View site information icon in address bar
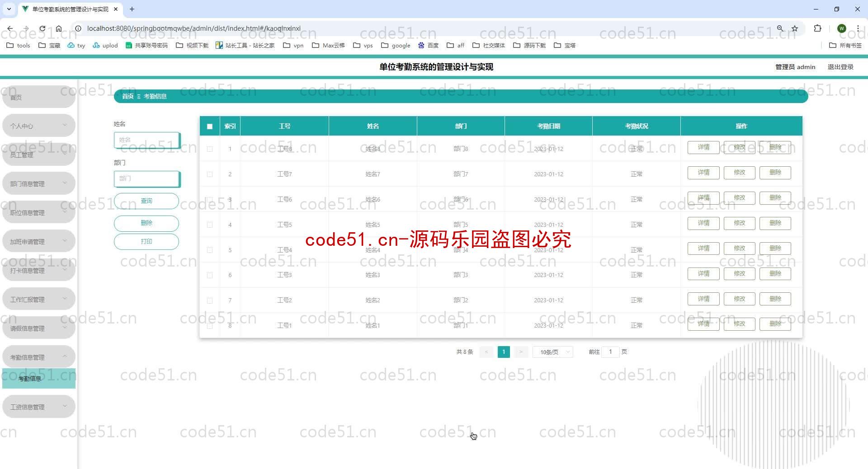This screenshot has width=868, height=469. (x=78, y=28)
